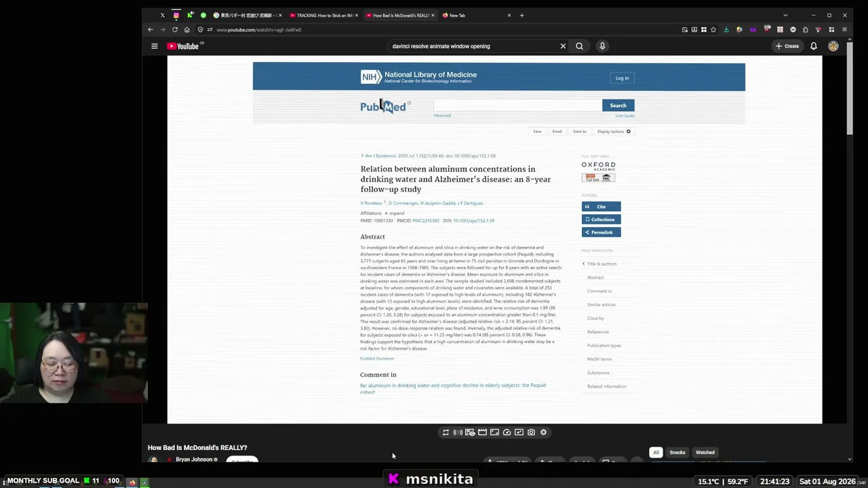
Task: Open YouTube notifications bell
Action: (x=814, y=46)
